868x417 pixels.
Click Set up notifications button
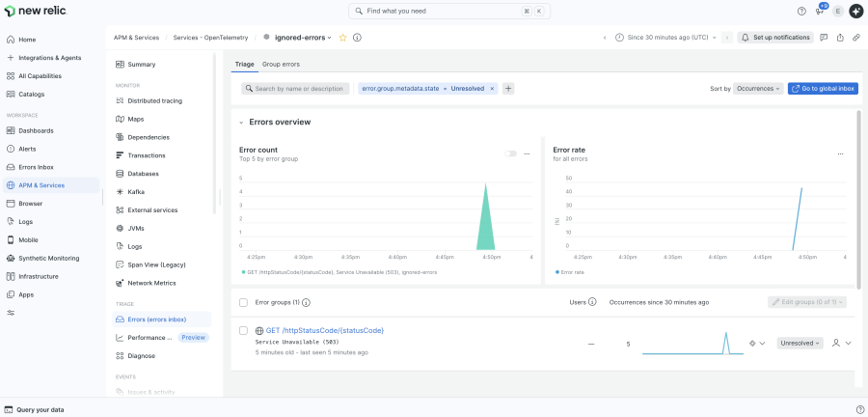click(x=775, y=38)
